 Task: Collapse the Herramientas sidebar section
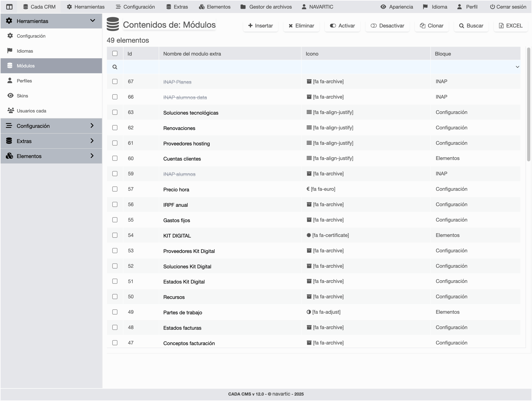pyautogui.click(x=92, y=21)
